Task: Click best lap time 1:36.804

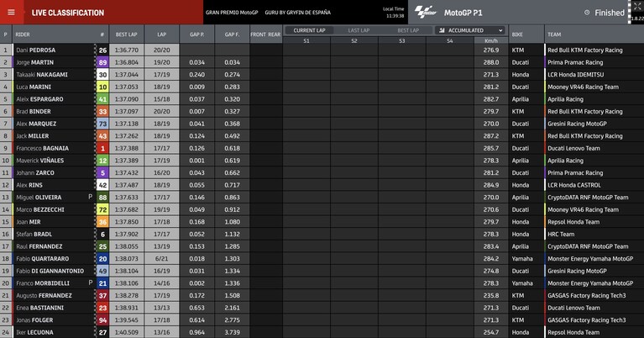Action: point(127,62)
